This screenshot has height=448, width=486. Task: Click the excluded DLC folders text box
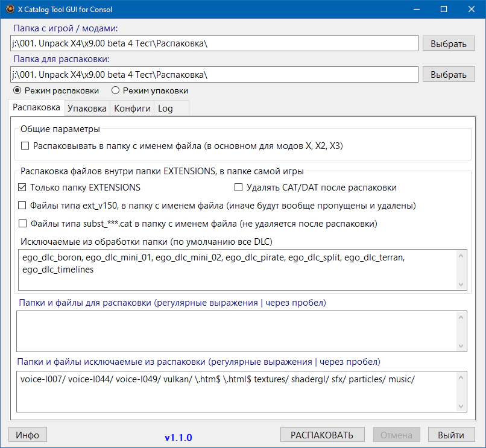tap(235, 269)
